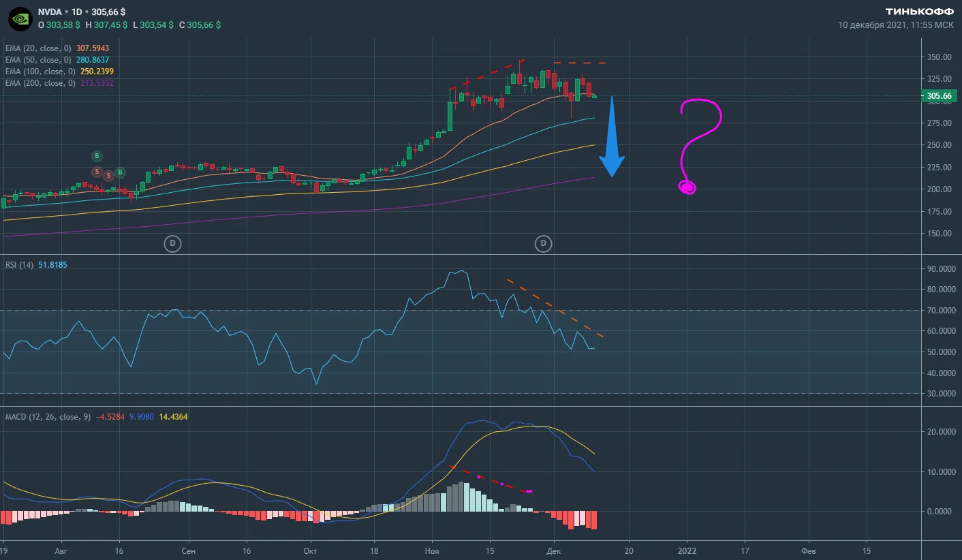962x560 pixels.
Task: Click the 2022 date on time axis
Action: coord(687,550)
